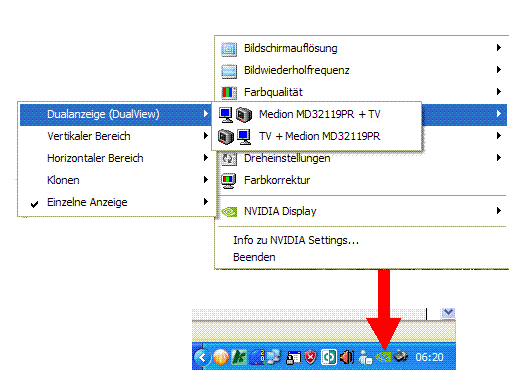Expand the Dreheinstellungen submenu arrow
The width and height of the screenshot is (512, 384).
click(499, 158)
